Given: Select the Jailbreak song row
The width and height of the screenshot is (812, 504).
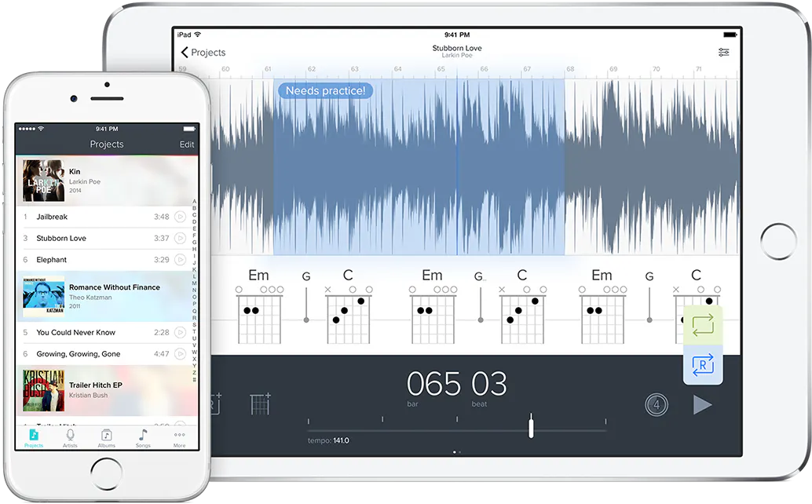Looking at the screenshot, I should click(104, 217).
